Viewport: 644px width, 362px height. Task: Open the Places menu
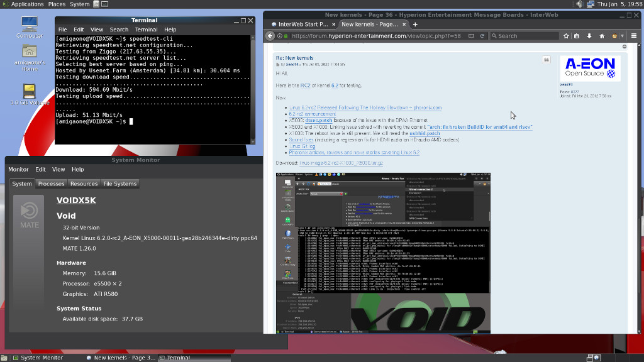[x=57, y=4]
